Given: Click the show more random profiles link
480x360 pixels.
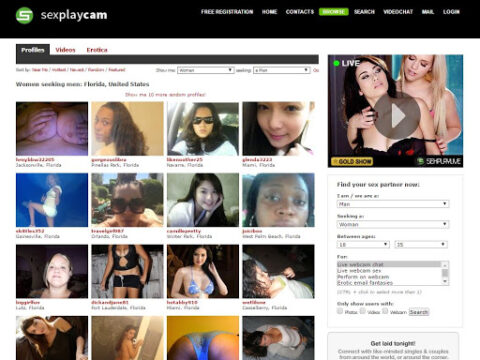Looking at the screenshot, I should coord(166,95).
